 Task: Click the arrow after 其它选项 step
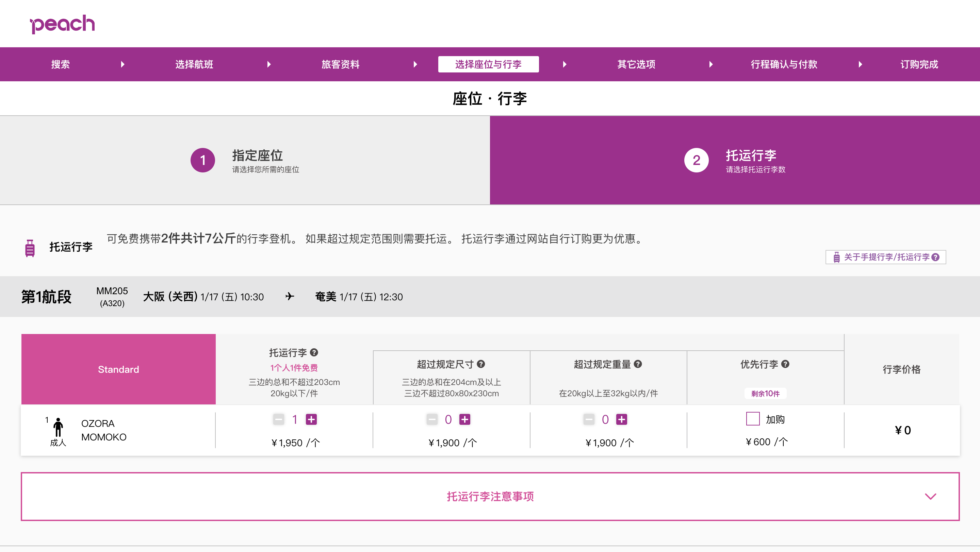(x=710, y=64)
